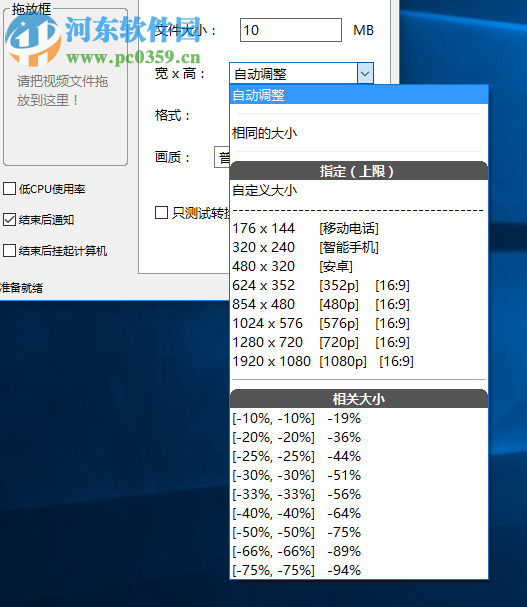Click the MB unit label
Viewport: 527px width, 607px height.
tap(363, 30)
